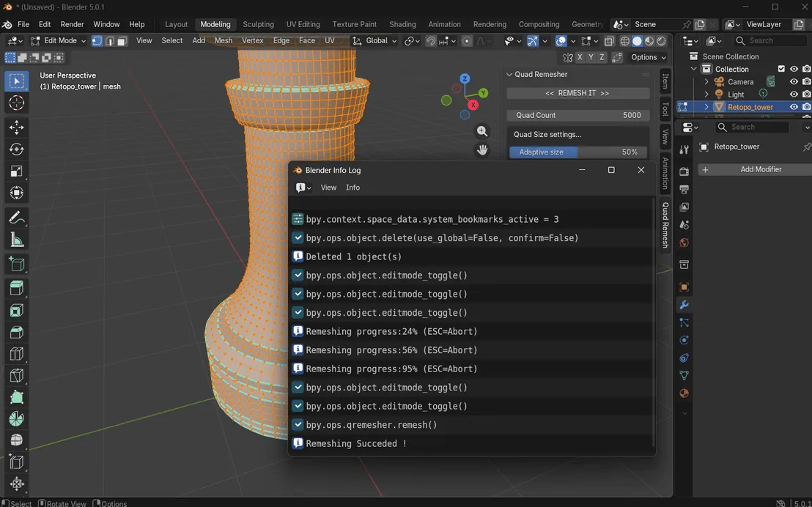Click Quad Size settings button

(x=577, y=134)
